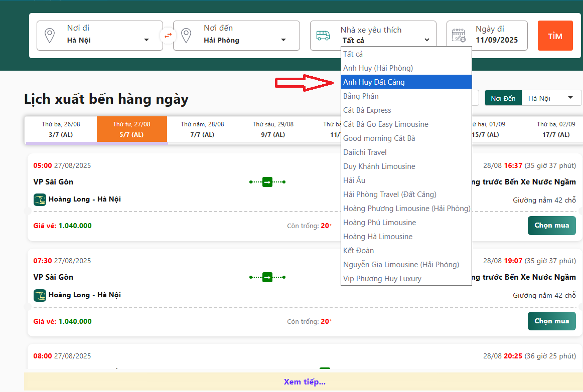Click Hoàng Long logo on 07:30 trip
This screenshot has width=583, height=392.
[40, 295]
